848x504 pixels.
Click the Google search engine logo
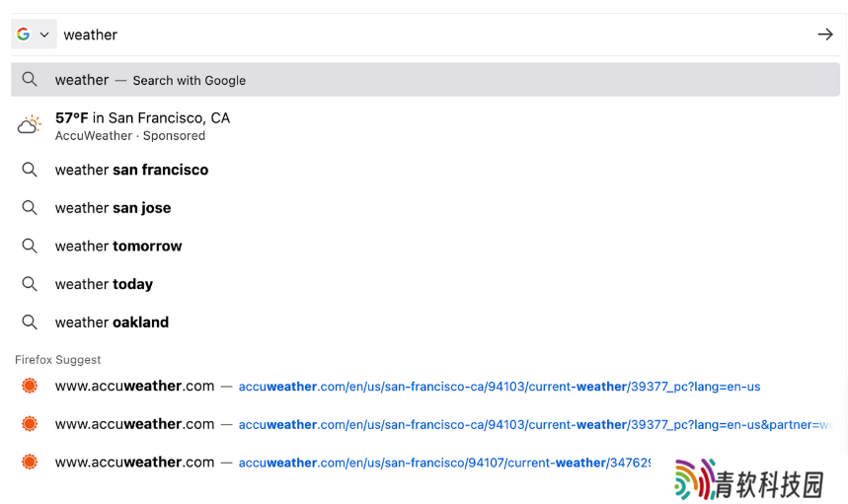coord(24,35)
